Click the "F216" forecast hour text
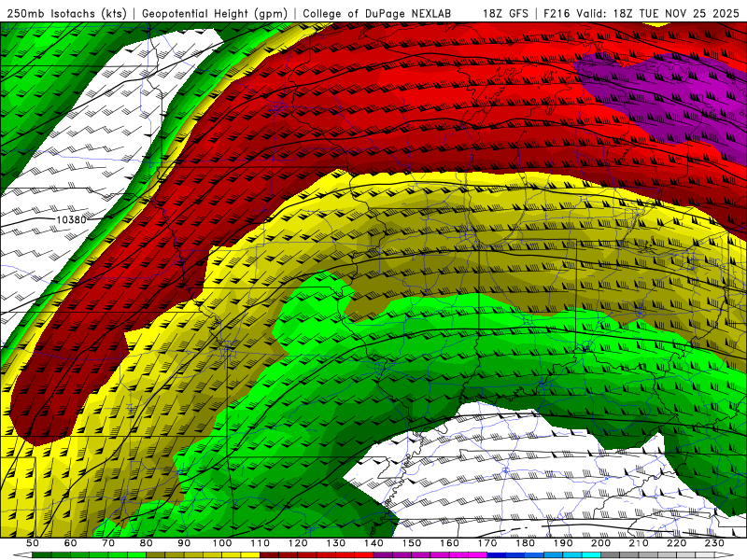Viewport: 747px width, 560px height. click(557, 14)
